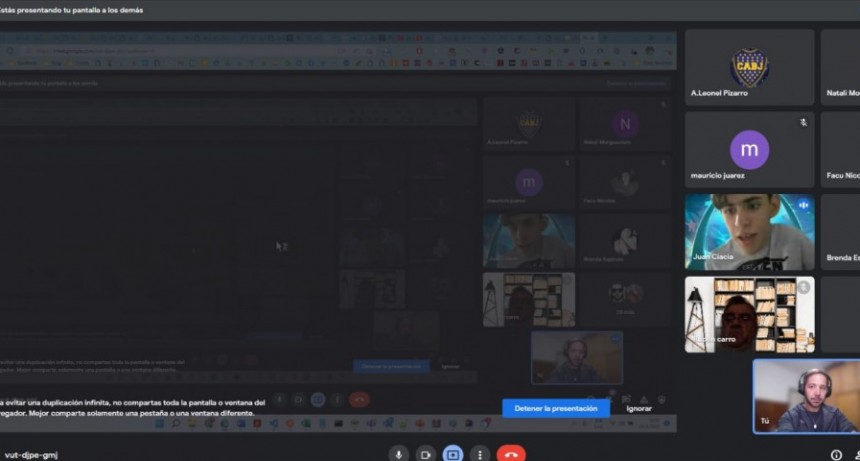Open meeting details info icon

click(x=836, y=454)
